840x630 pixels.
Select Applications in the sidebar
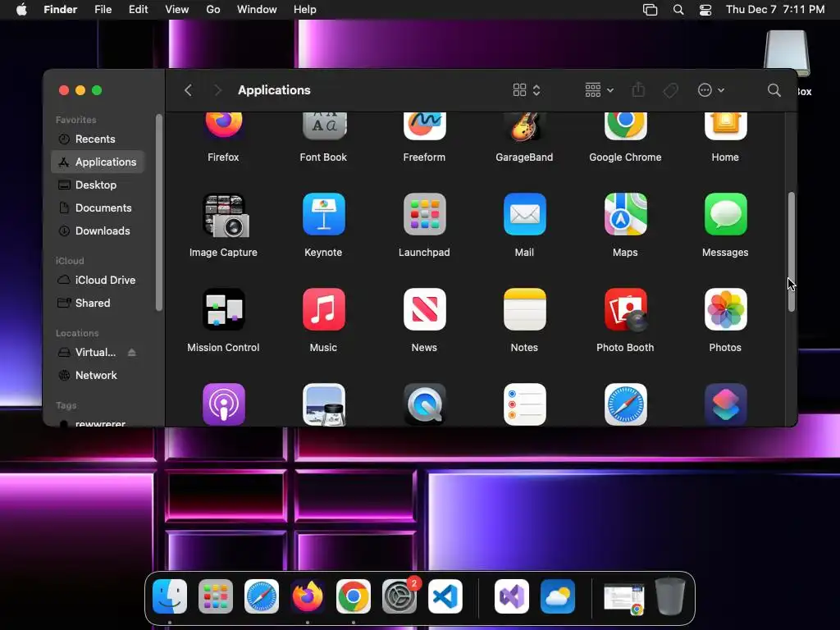tap(98, 162)
